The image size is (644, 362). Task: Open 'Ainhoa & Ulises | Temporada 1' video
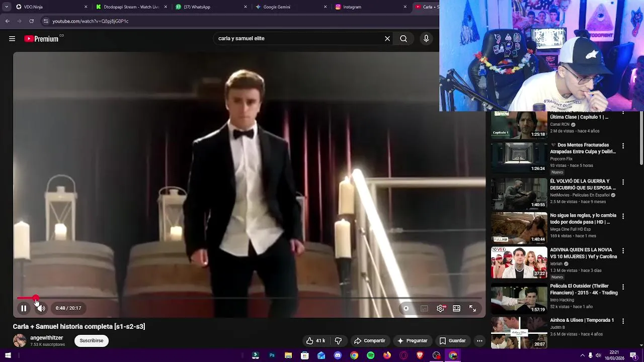582,320
